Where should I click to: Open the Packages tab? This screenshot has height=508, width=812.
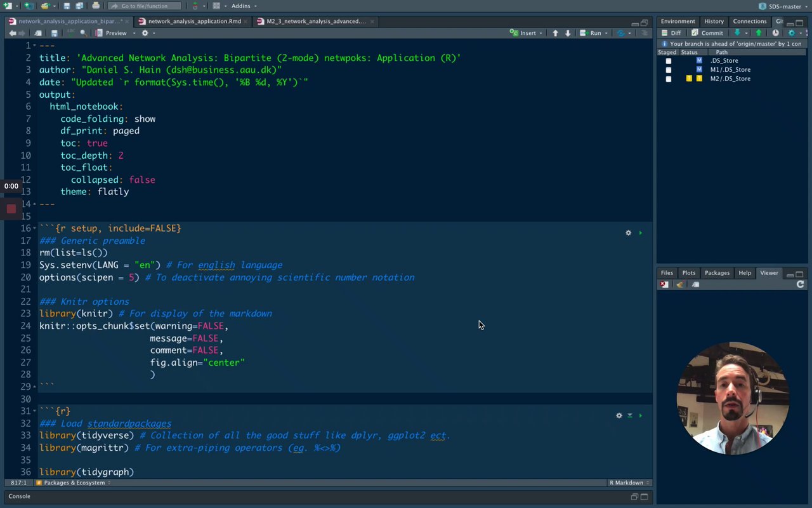point(717,273)
